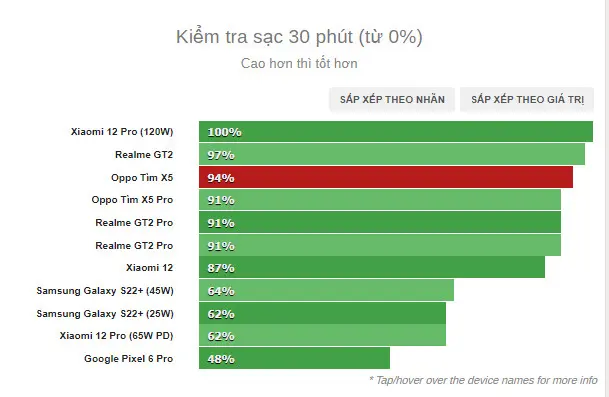
Task: Open the Realme GT2 device name
Action: pyautogui.click(x=144, y=155)
